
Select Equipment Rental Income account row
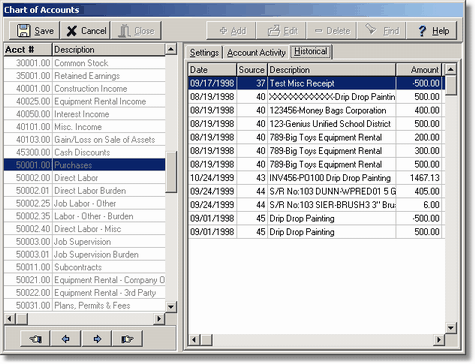click(85, 101)
